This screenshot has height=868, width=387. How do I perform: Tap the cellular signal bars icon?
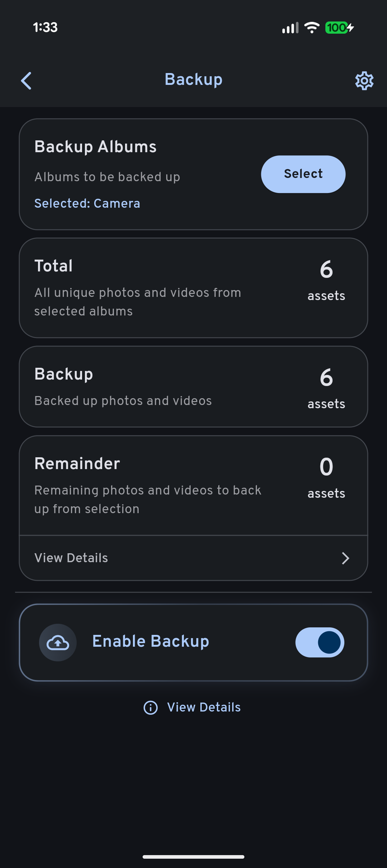[x=290, y=28]
